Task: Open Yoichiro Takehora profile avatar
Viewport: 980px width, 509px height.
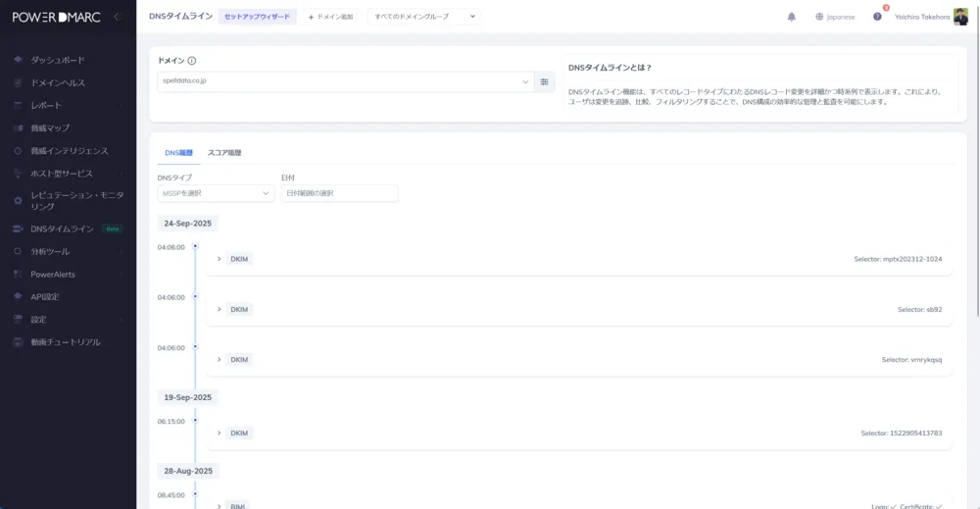Action: (960, 17)
